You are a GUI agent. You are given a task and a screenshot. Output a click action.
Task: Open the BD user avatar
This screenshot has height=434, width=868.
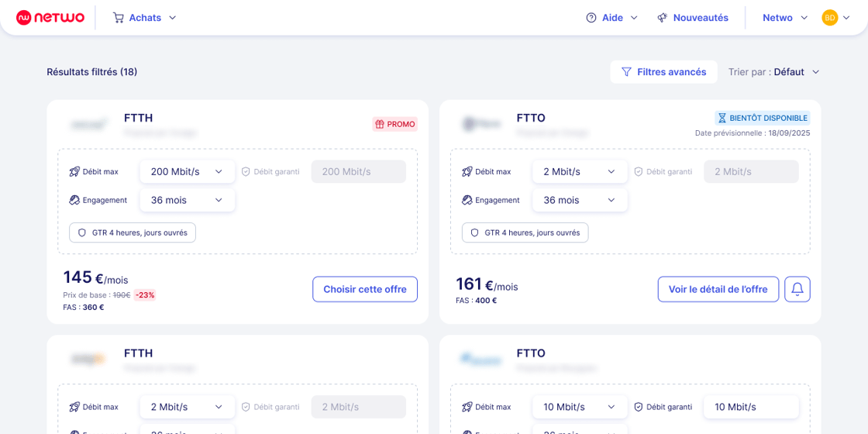coord(830,17)
